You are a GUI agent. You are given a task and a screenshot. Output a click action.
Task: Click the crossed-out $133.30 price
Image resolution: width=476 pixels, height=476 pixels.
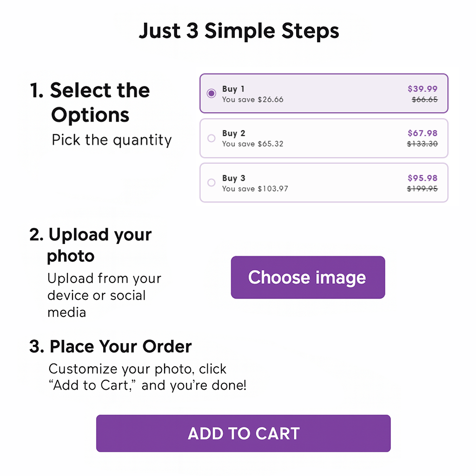pyautogui.click(x=422, y=144)
